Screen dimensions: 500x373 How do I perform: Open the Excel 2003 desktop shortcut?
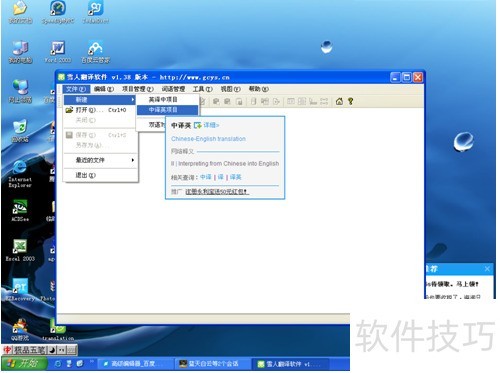(x=20, y=250)
